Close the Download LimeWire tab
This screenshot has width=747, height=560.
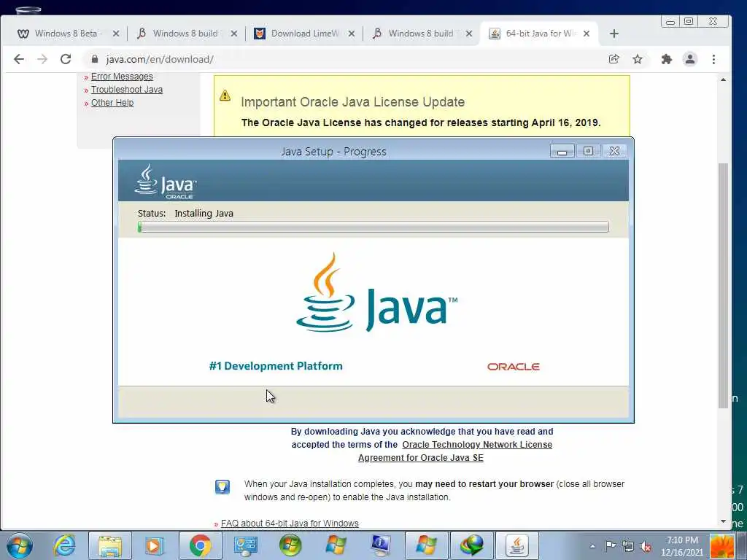(x=352, y=34)
